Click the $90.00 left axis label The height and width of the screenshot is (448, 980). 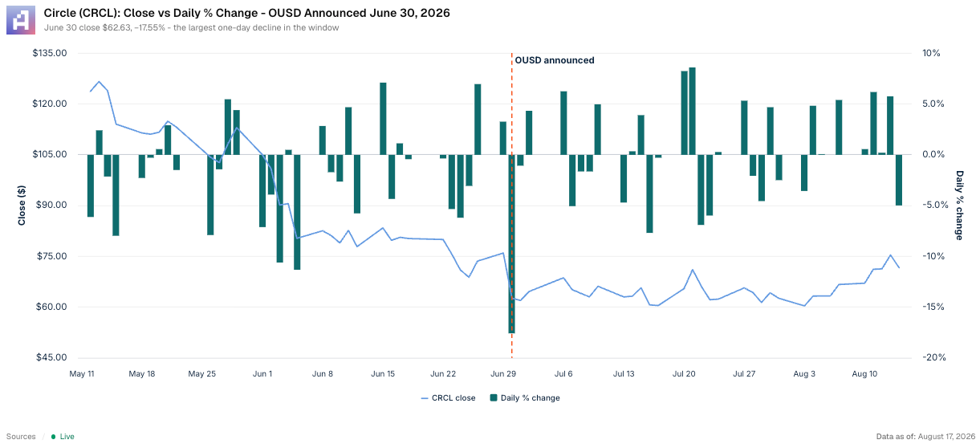tap(52, 206)
